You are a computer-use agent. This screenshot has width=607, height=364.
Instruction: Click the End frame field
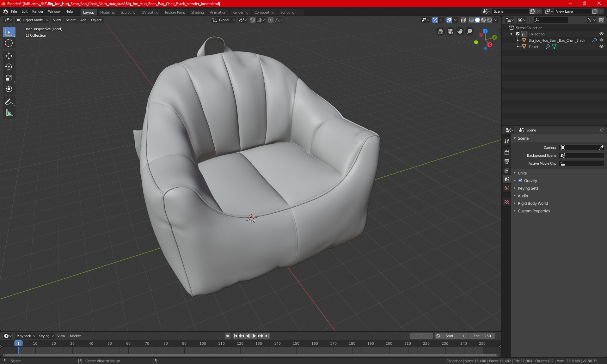tap(482, 336)
